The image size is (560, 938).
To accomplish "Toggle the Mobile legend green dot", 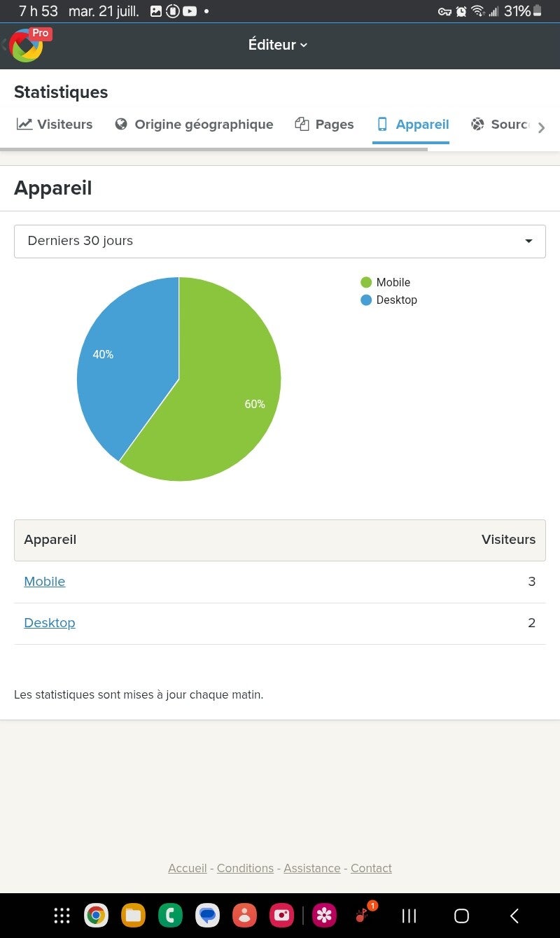I will (366, 283).
